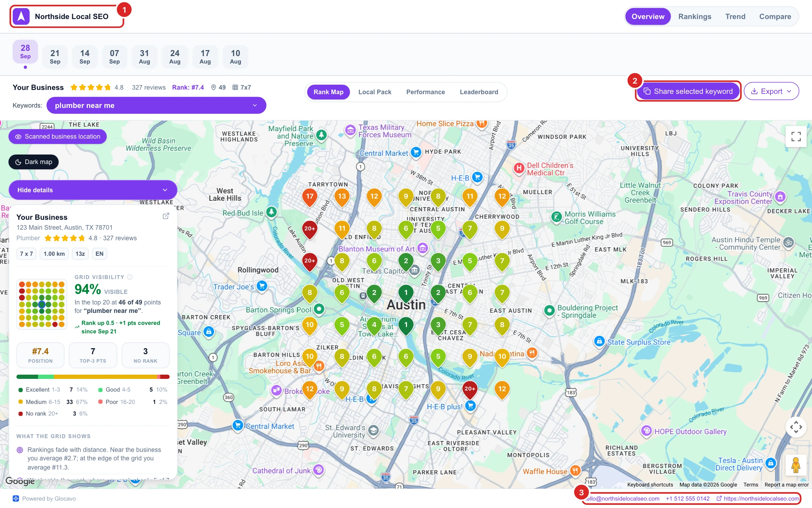This screenshot has height=508, width=812.
Task: Click the Report a map error link
Action: pos(786,485)
